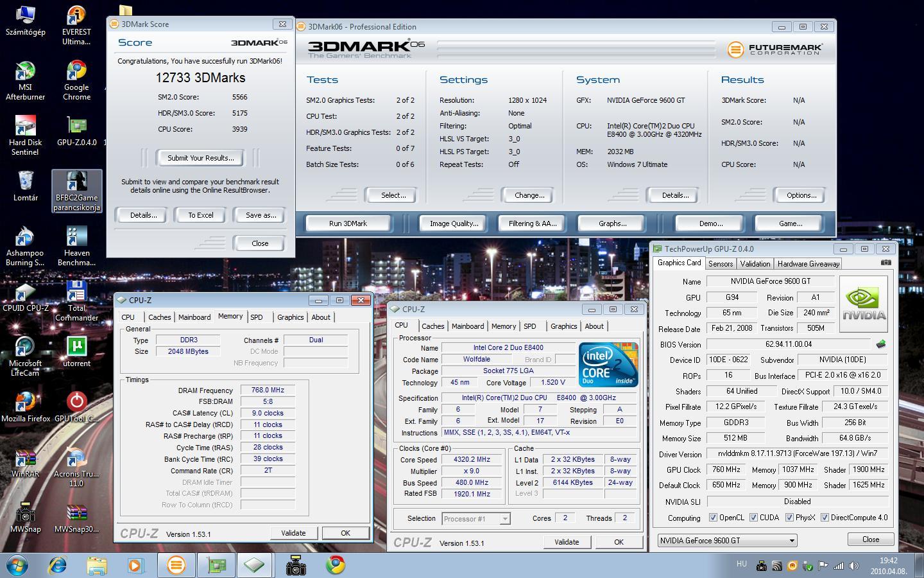Open the graphics card selector dropdown in GPU-Z
The width and height of the screenshot is (924, 578).
click(727, 541)
